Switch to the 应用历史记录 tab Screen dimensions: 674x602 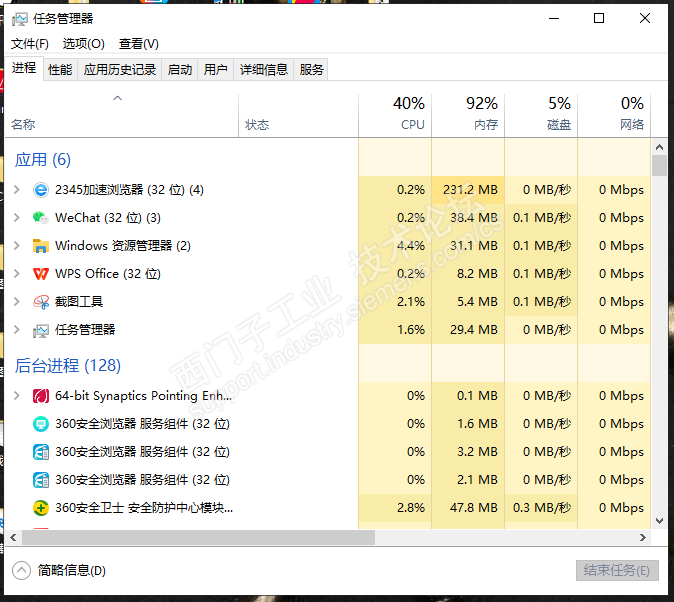pyautogui.click(x=119, y=69)
